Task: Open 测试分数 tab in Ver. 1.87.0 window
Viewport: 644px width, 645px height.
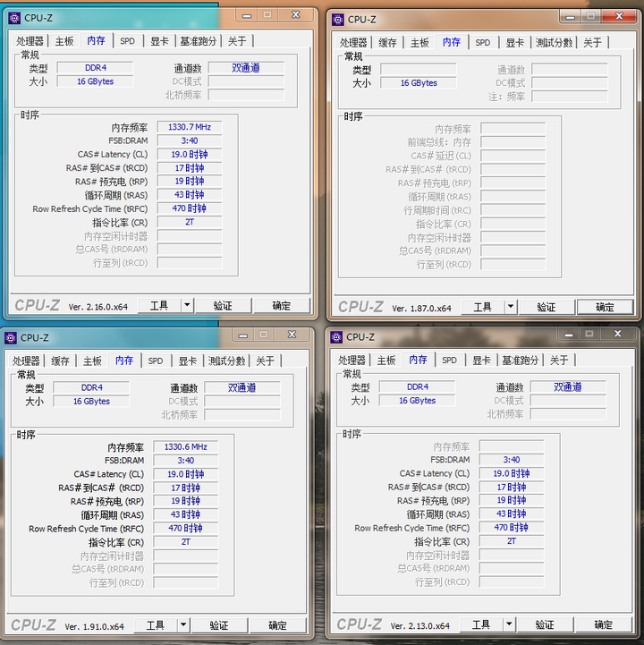Action: (554, 43)
